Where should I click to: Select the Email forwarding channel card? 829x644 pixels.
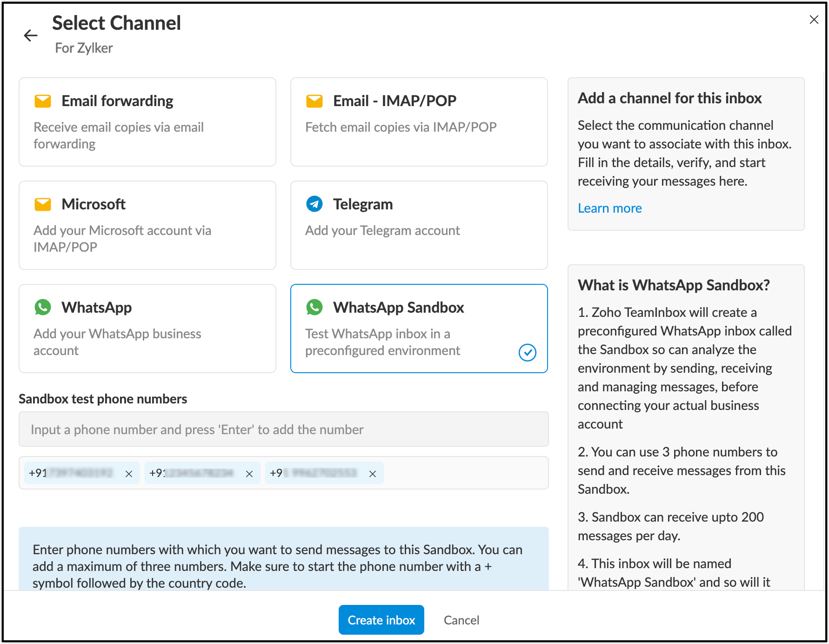pos(147,122)
